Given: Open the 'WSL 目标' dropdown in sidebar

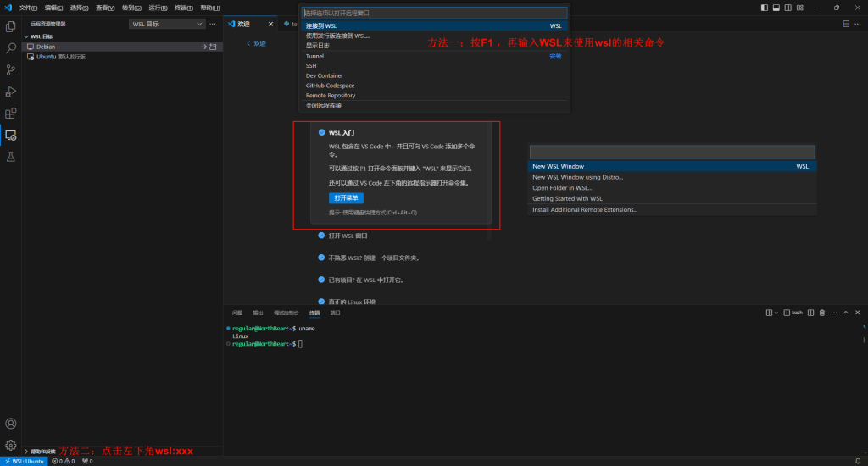Looking at the screenshot, I should pos(167,24).
